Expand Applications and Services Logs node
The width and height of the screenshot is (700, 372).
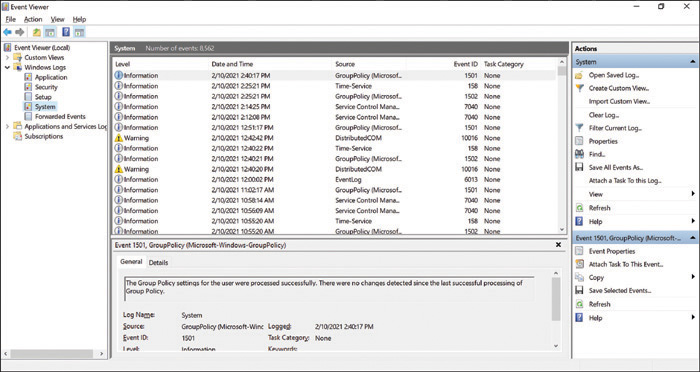(x=7, y=127)
